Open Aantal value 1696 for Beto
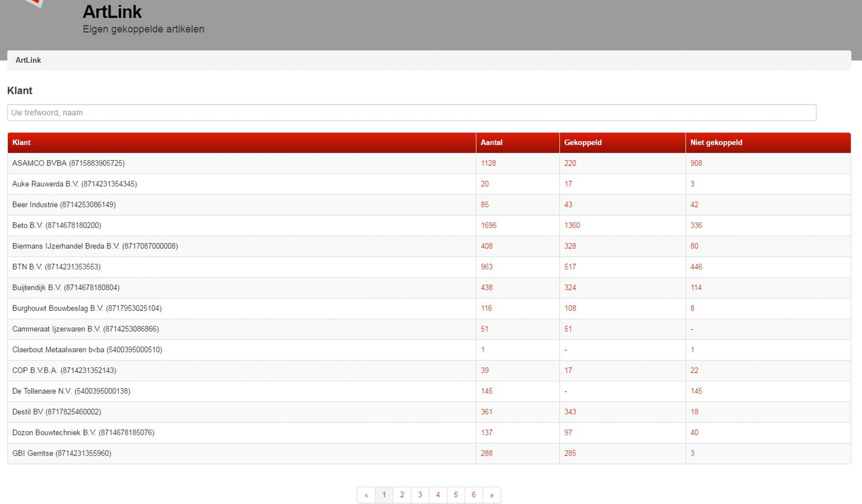This screenshot has width=862, height=504. point(489,225)
